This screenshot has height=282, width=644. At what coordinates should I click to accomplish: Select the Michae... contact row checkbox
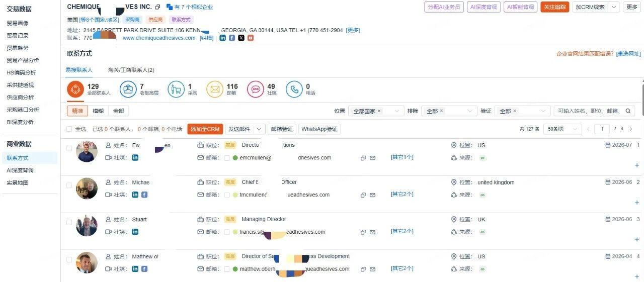[69, 185]
